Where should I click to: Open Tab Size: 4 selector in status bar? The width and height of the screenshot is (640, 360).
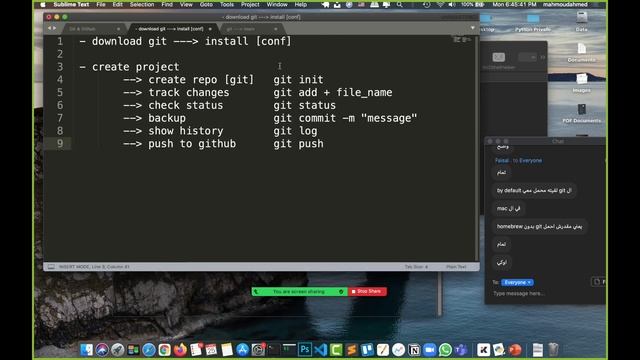[x=416, y=267]
